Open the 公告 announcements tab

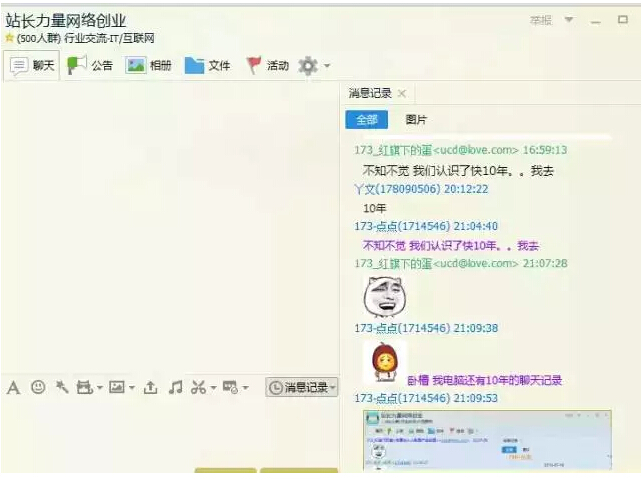[90, 66]
